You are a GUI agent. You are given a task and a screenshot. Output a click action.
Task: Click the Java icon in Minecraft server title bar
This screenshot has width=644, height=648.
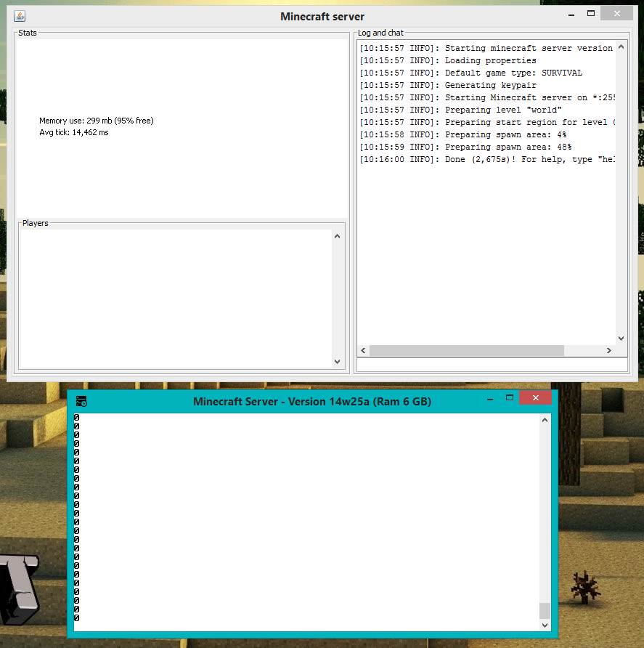pyautogui.click(x=20, y=16)
